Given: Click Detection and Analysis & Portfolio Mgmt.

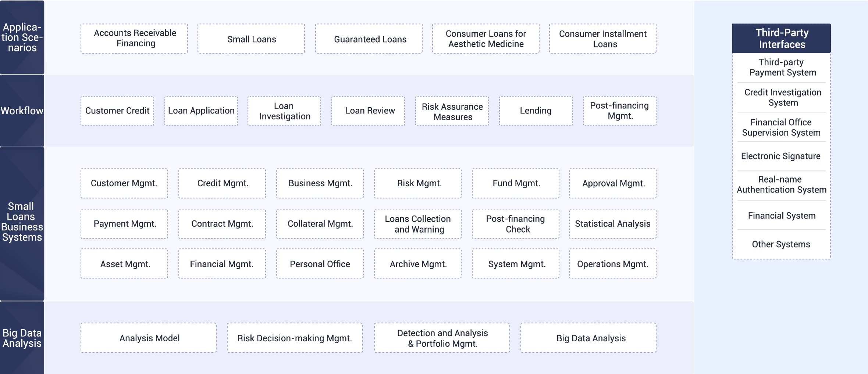Looking at the screenshot, I should (x=442, y=338).
